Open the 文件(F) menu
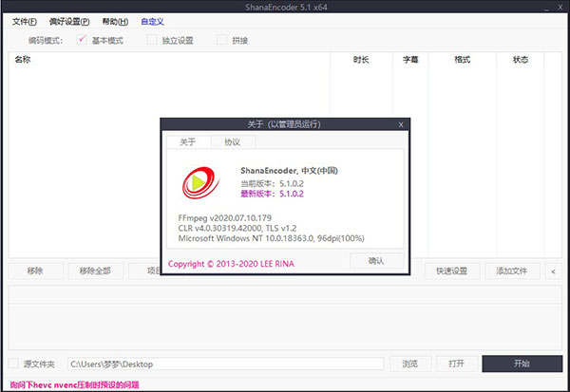The width and height of the screenshot is (570, 392). (25, 22)
